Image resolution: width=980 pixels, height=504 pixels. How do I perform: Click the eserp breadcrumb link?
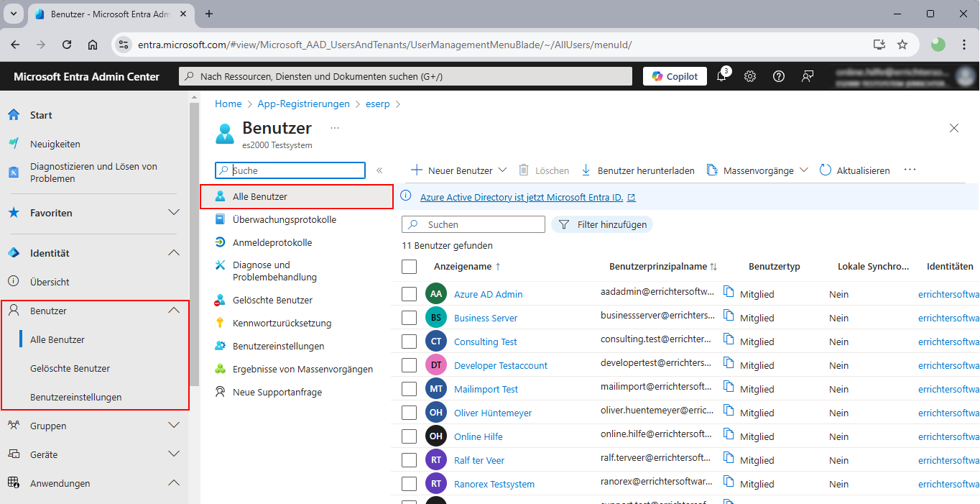point(378,104)
